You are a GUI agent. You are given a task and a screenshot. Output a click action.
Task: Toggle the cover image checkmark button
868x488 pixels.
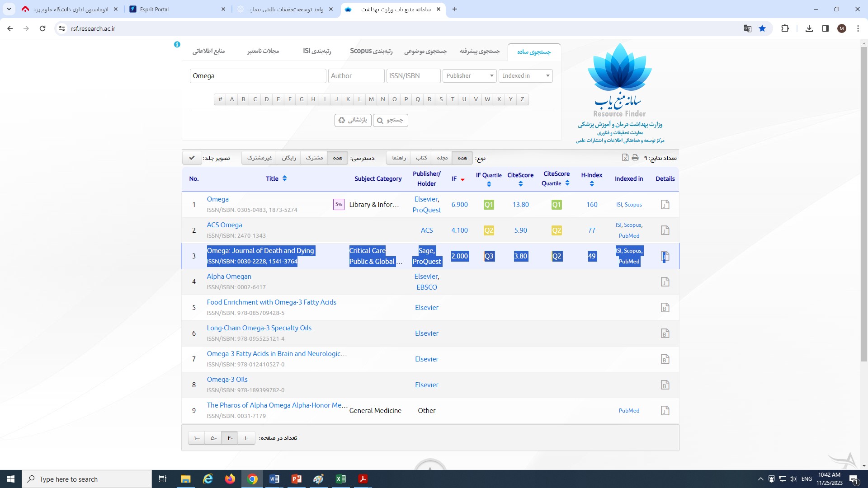point(192,158)
